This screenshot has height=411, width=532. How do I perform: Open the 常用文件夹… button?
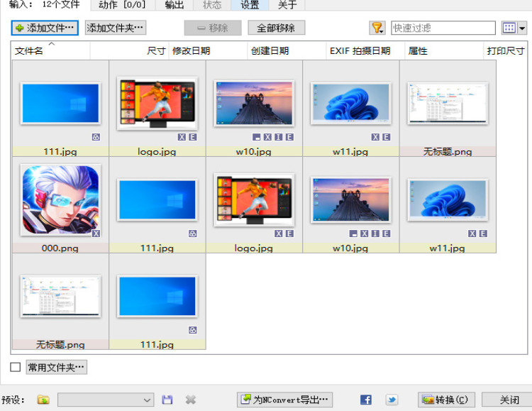56,367
